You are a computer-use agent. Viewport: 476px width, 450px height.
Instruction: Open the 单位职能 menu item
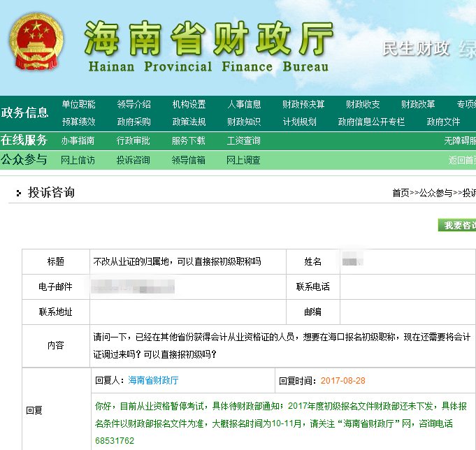78,105
